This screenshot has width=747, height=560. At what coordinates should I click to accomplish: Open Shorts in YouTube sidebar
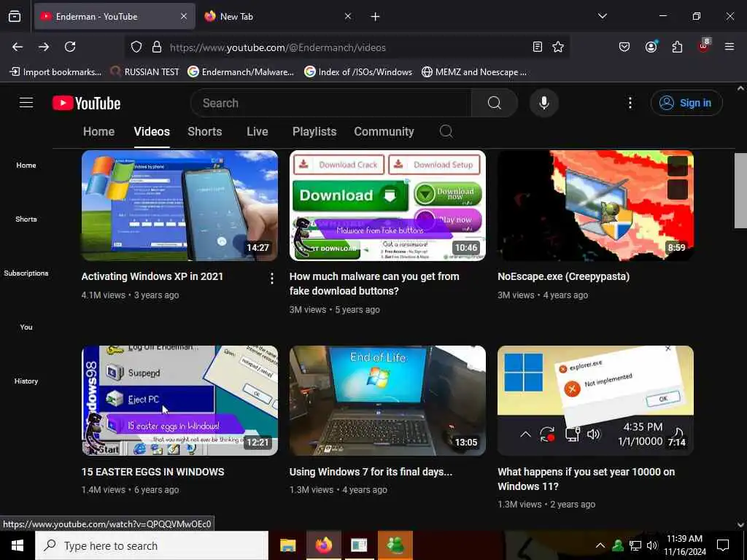tap(26, 219)
